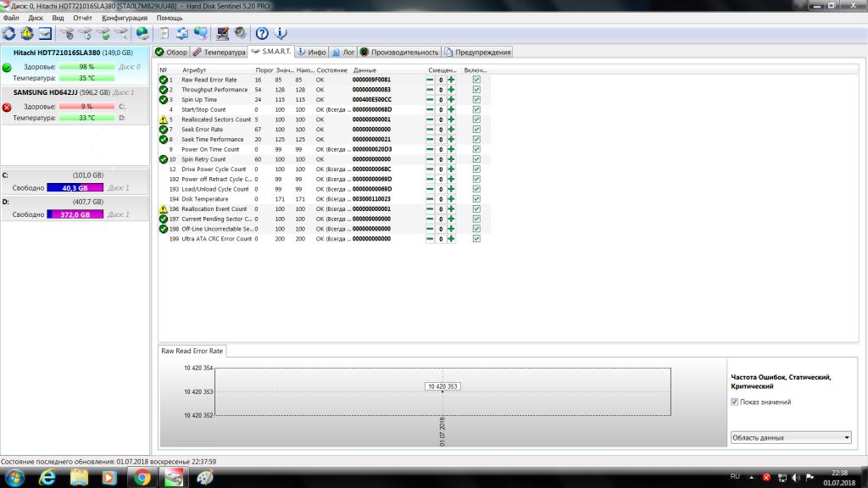
Task: Click the drive D: free space bar
Action: click(x=75, y=214)
